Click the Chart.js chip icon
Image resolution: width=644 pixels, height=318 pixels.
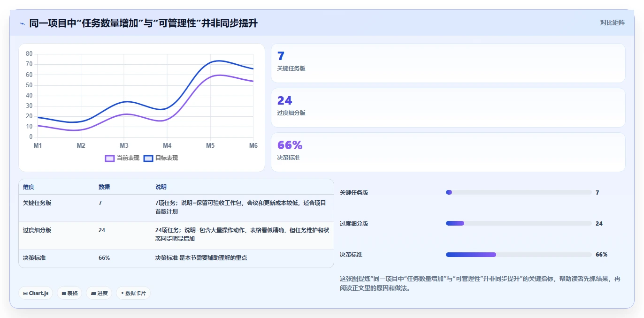click(25, 293)
